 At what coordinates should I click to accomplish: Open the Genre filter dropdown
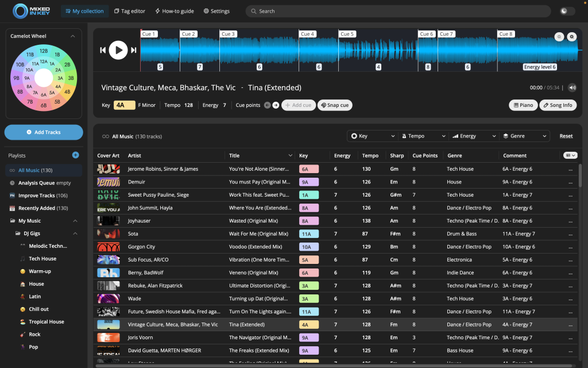click(525, 136)
